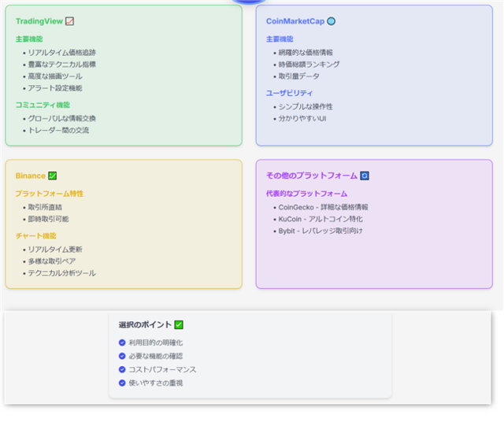This screenshot has width=504, height=422.
Task: Click the check circle next to 使いやすさの重視
Action: point(122,383)
